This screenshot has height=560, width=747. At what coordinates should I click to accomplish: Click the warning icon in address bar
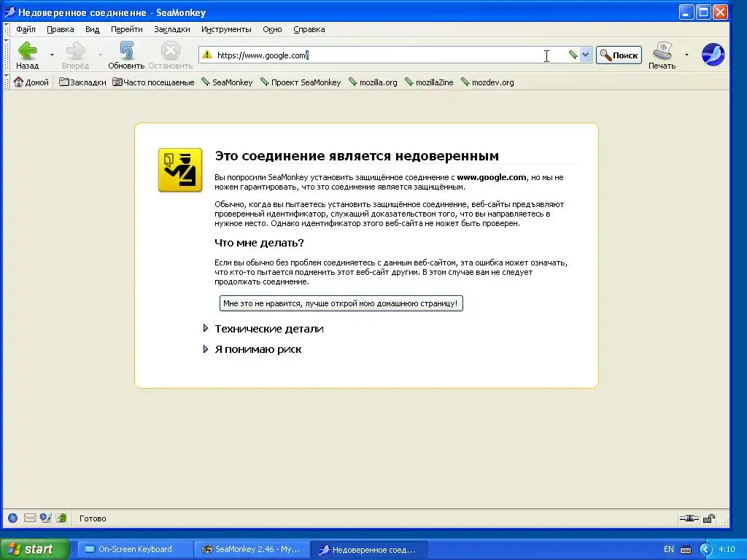tap(206, 55)
